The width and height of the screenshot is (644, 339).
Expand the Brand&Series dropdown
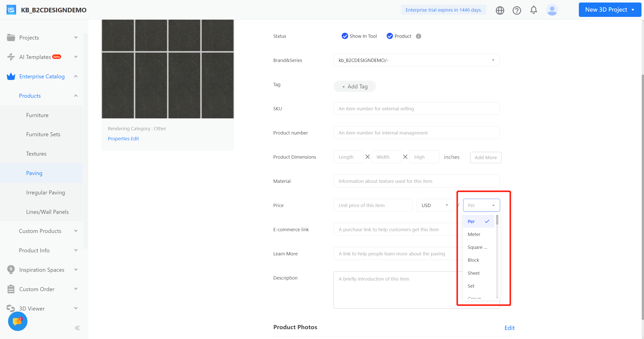[416, 60]
